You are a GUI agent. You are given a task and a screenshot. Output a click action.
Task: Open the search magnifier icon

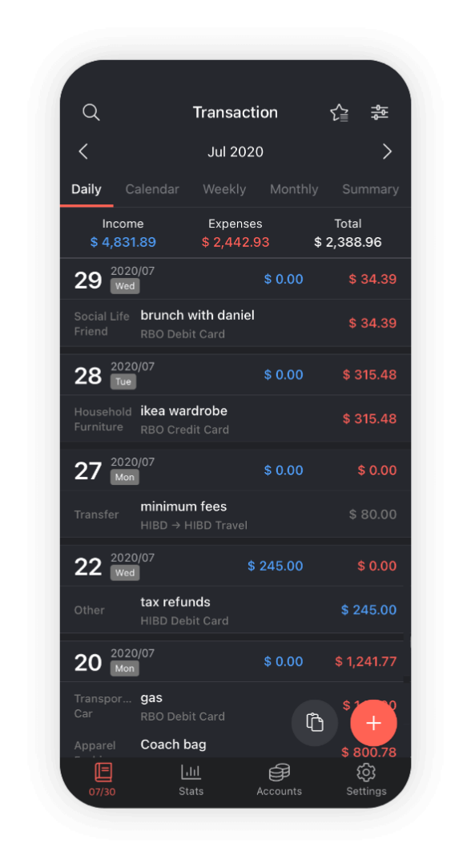point(91,112)
